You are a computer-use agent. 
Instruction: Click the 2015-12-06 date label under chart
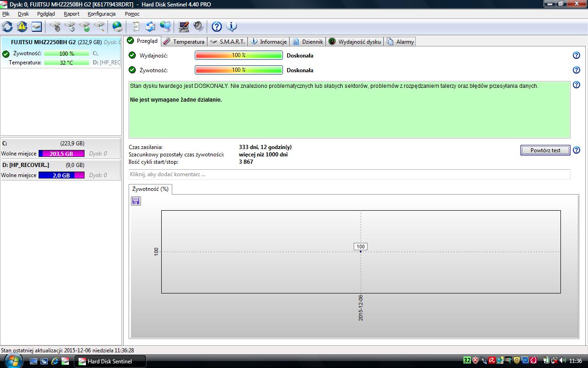click(x=361, y=308)
